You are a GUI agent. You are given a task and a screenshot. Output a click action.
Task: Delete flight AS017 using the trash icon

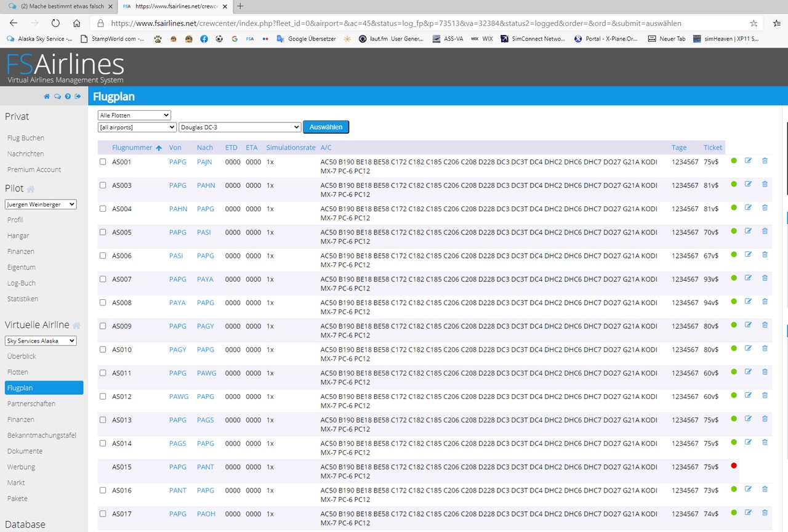point(765,512)
